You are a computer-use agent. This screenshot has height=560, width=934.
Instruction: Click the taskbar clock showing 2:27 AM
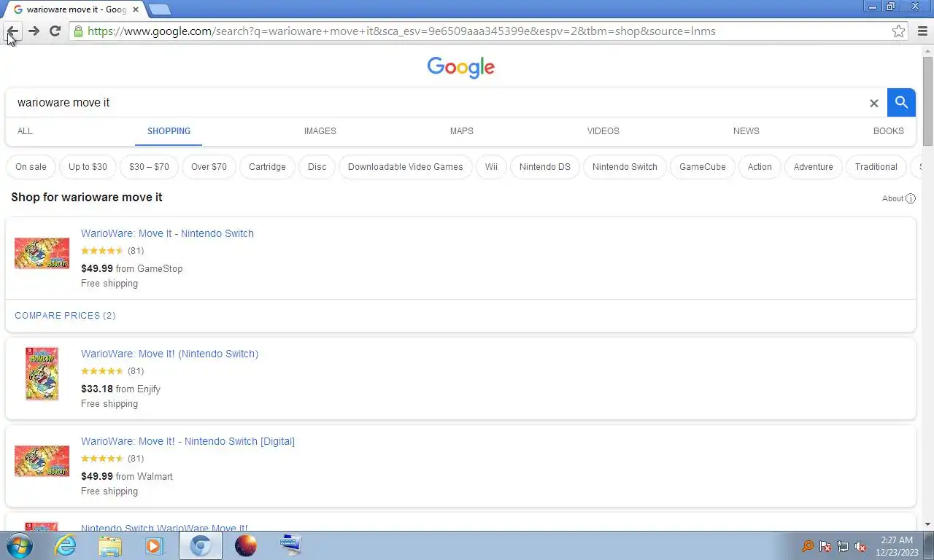coord(896,546)
